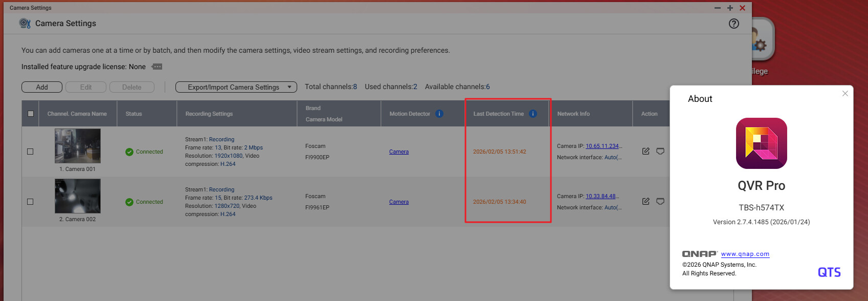The width and height of the screenshot is (868, 301).
Task: Click the Camera 002 preview thumbnail
Action: point(78,196)
